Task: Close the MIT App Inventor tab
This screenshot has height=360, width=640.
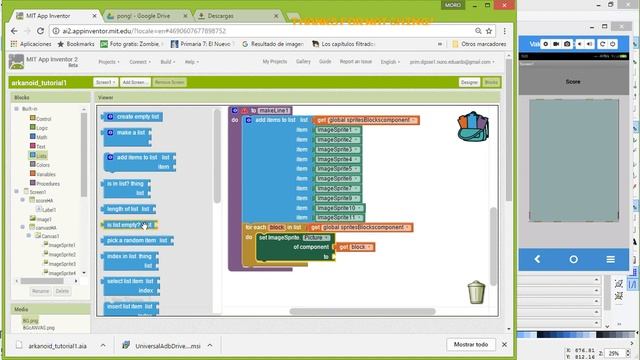Action: point(94,16)
